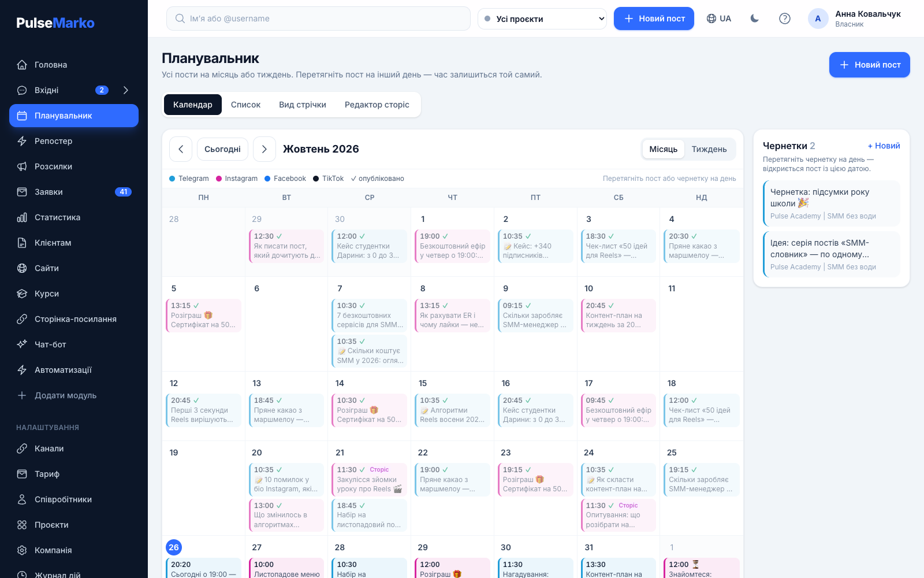Go to next month arrow

click(264, 149)
